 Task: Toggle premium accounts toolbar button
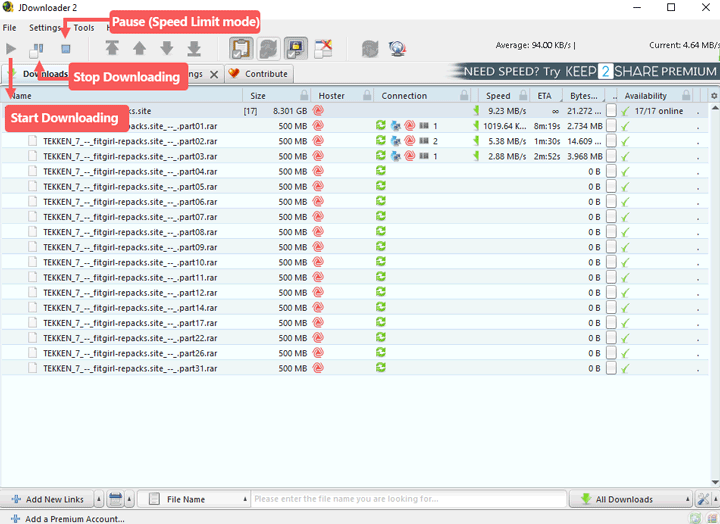[296, 48]
